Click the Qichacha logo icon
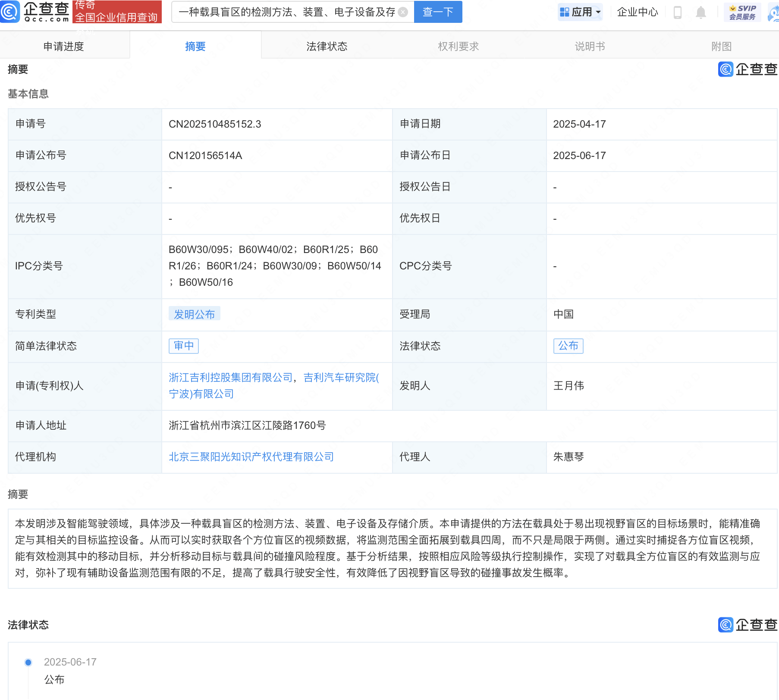 click(9, 12)
